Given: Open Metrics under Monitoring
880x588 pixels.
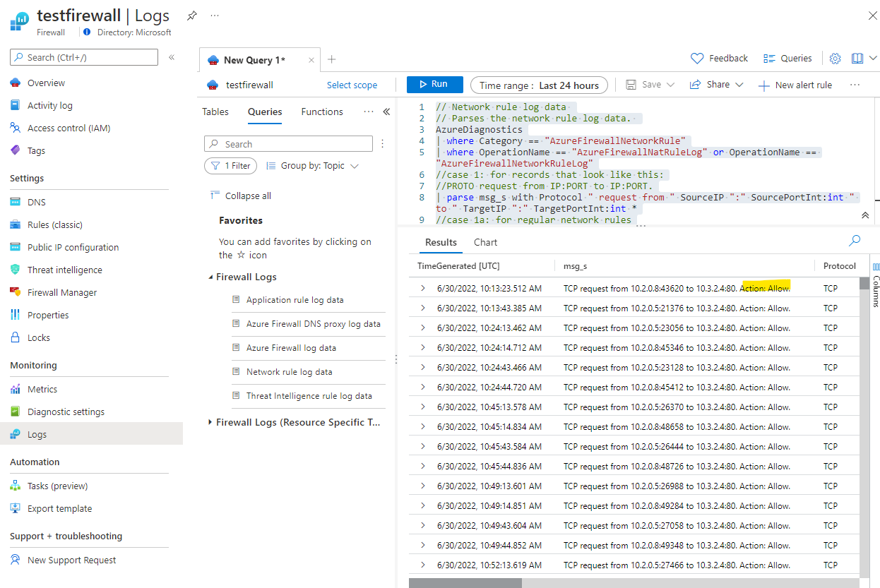Looking at the screenshot, I should click(42, 389).
